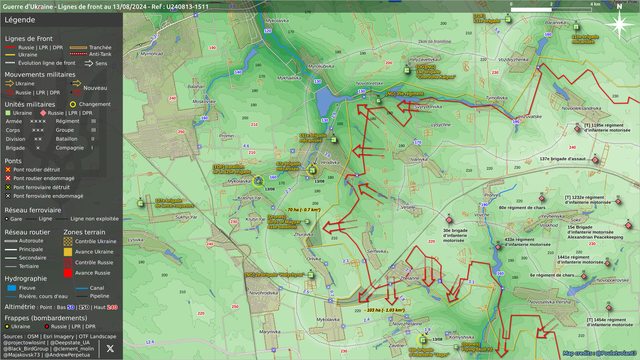Select the 'Pont routier détruit' legend icon

(8, 169)
